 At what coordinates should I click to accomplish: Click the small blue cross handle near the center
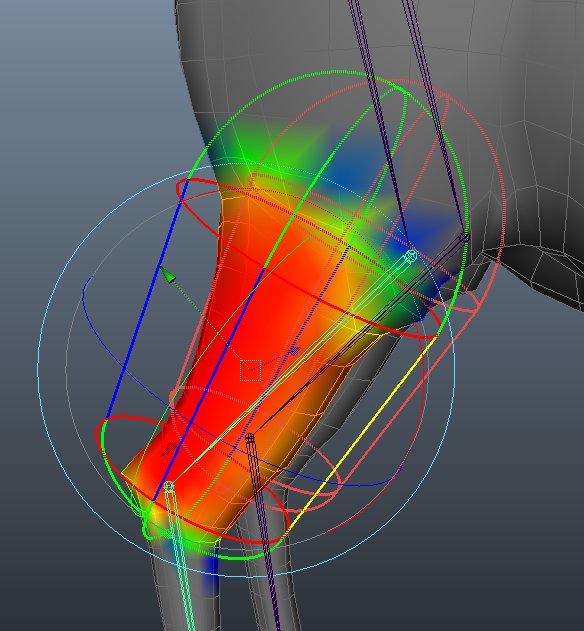pos(295,351)
